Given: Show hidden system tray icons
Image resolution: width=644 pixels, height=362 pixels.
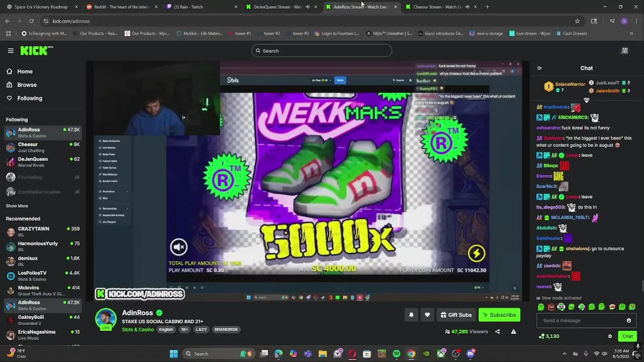Looking at the screenshot, I should click(564, 354).
